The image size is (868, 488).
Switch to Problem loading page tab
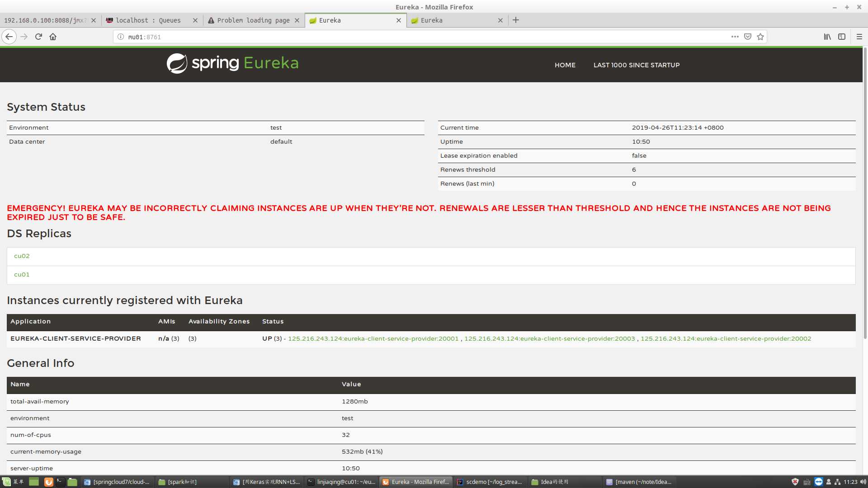(253, 20)
